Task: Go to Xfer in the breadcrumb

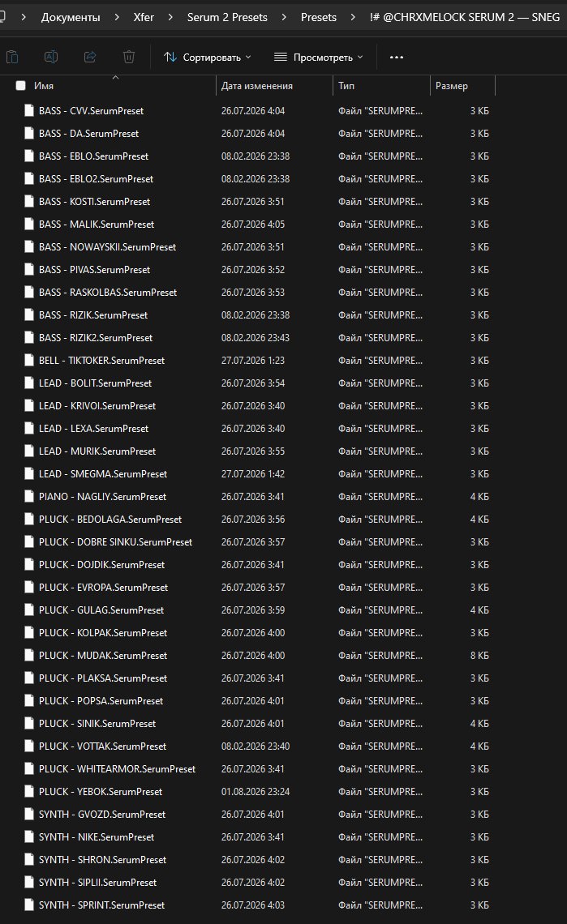Action: (x=144, y=17)
